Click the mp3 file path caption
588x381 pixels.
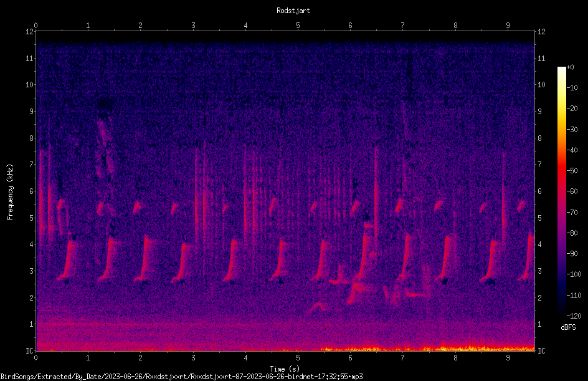coord(181,377)
